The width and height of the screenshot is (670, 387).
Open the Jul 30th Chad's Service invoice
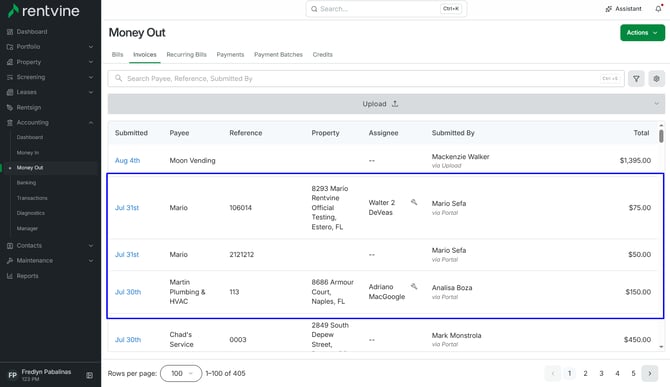coord(128,340)
